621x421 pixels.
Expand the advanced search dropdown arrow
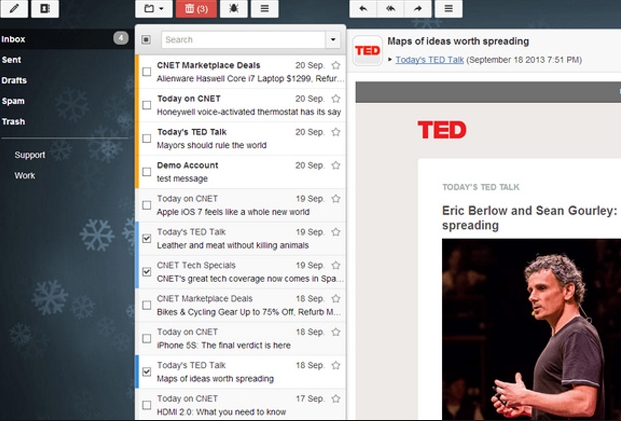click(x=333, y=40)
